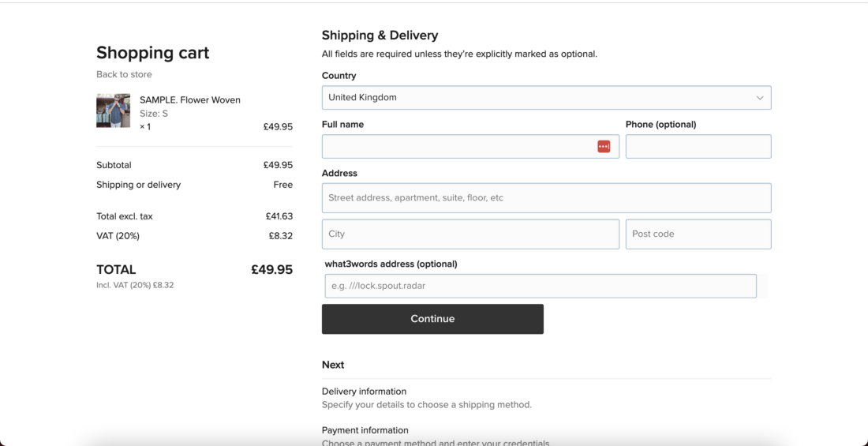The height and width of the screenshot is (446, 868).
Task: Click the Shipping & Delivery heading
Action: [x=380, y=36]
